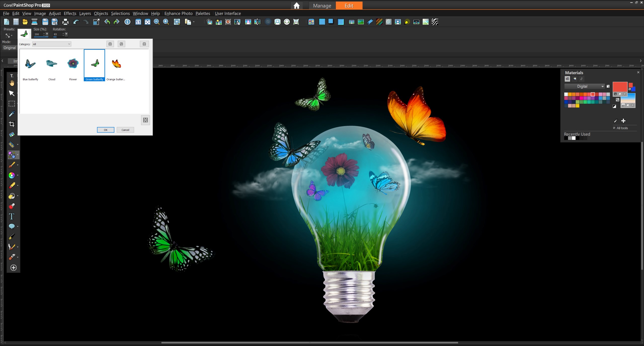
Task: Open the Size percent dropdown arrow
Action: click(47, 34)
